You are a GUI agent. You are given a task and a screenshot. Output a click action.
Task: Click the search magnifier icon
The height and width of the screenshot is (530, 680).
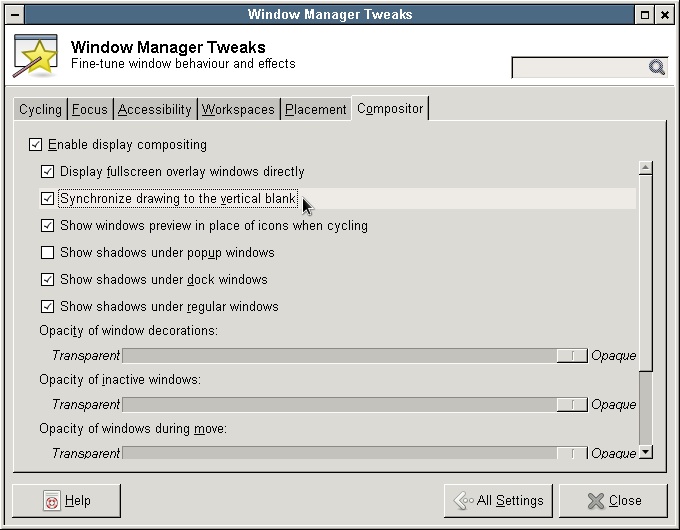(x=656, y=68)
